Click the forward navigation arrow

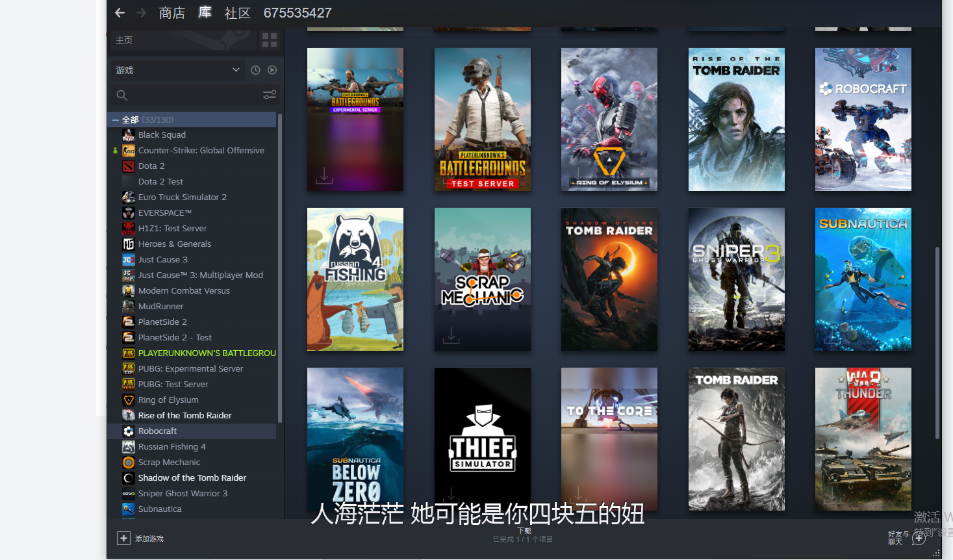point(142,13)
